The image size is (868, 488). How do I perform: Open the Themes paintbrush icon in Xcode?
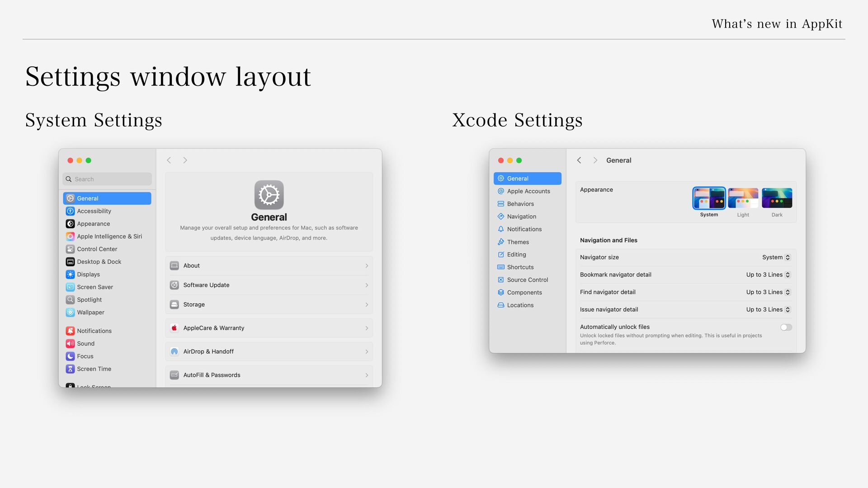click(501, 242)
